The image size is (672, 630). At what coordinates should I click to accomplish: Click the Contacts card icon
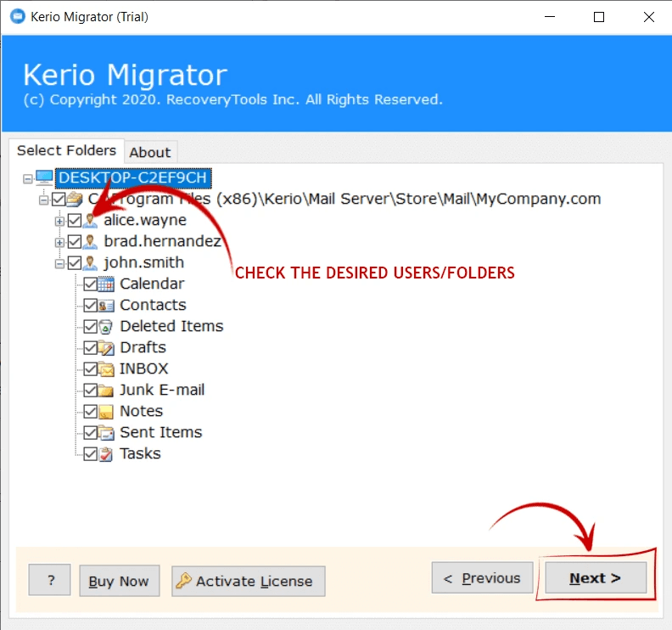(106, 306)
